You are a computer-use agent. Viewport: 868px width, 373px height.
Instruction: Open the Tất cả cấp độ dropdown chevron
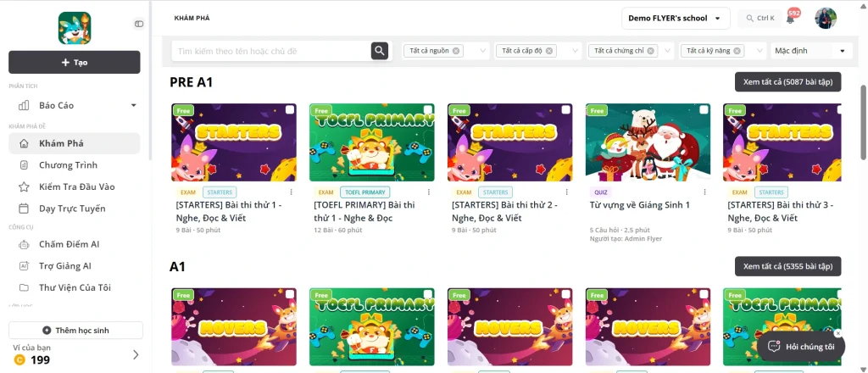pos(575,51)
